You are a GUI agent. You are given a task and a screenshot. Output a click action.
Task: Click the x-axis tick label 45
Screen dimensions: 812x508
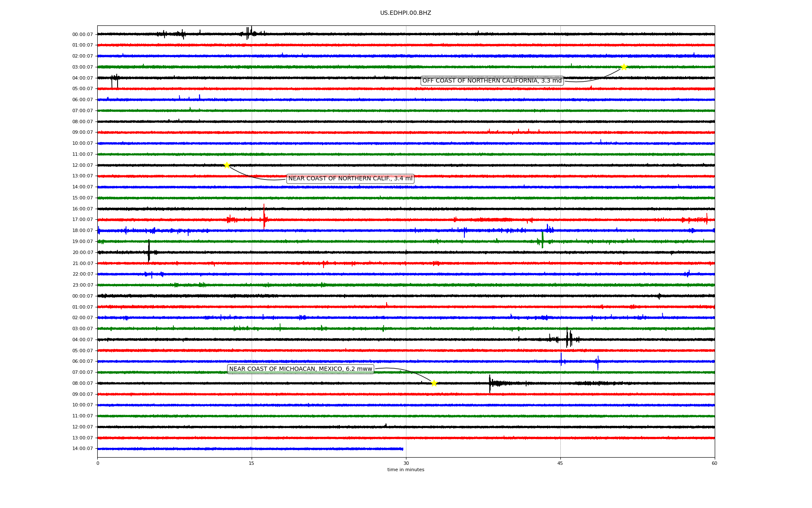pyautogui.click(x=560, y=463)
